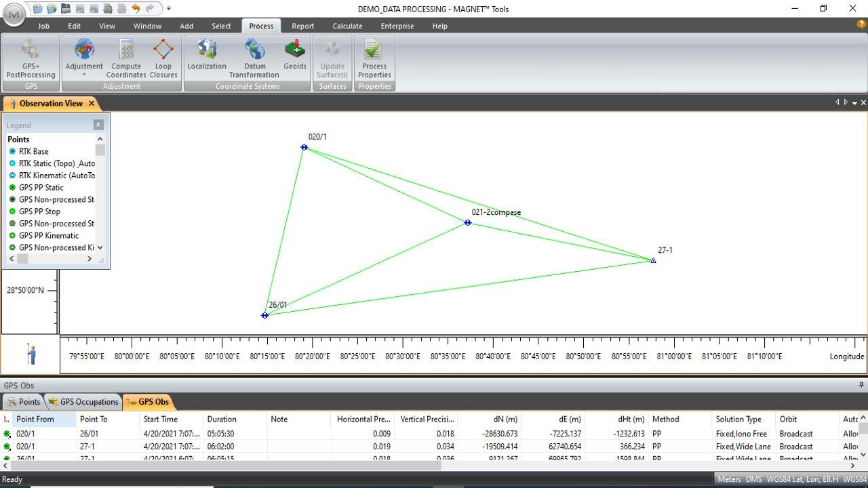Open the Window ribbon tab

click(x=147, y=26)
